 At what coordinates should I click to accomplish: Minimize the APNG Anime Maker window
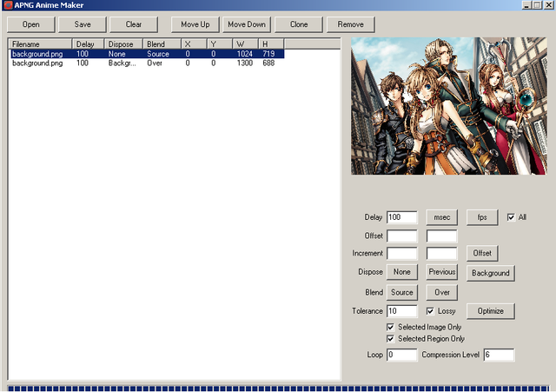click(x=526, y=5)
